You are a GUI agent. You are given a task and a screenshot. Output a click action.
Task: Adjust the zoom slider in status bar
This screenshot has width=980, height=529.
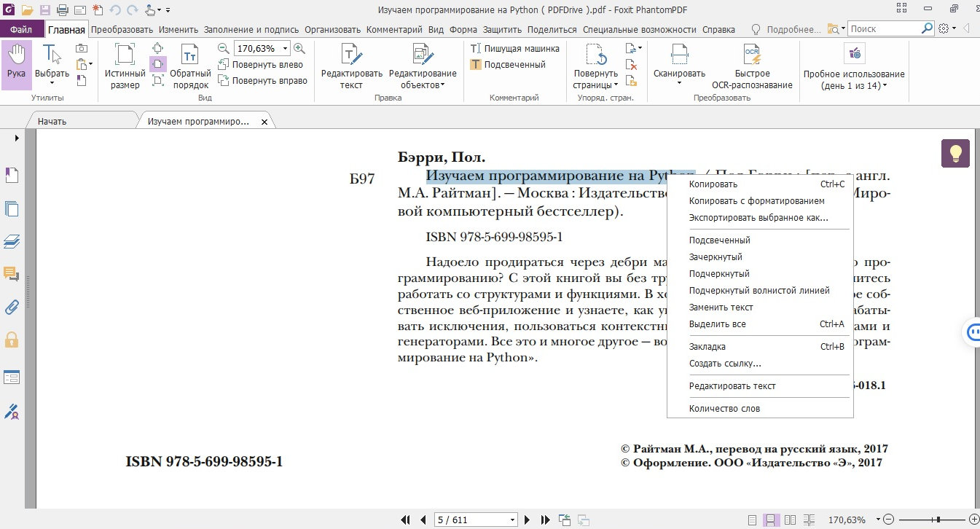pos(938,520)
